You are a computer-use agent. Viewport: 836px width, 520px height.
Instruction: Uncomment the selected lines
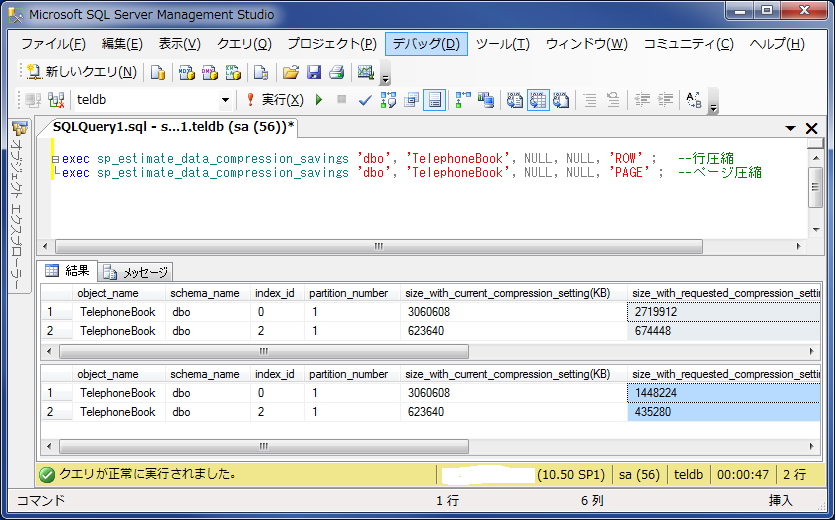click(613, 100)
